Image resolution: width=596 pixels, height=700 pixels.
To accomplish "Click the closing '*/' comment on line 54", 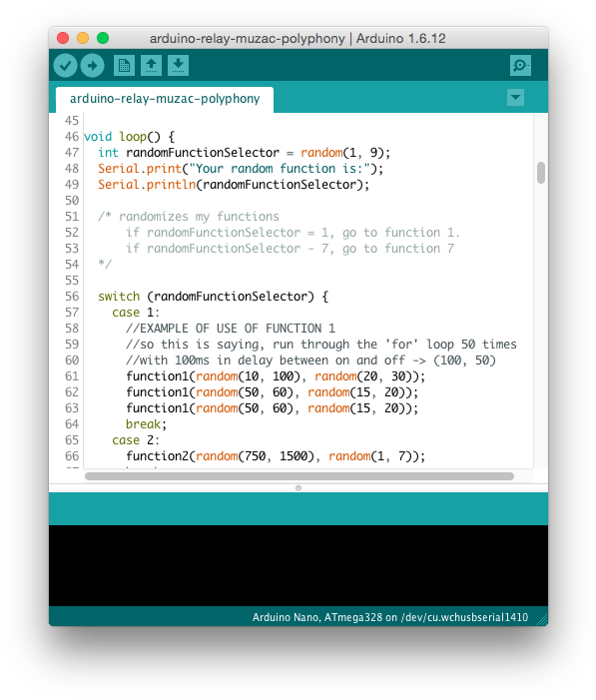I will [x=105, y=265].
